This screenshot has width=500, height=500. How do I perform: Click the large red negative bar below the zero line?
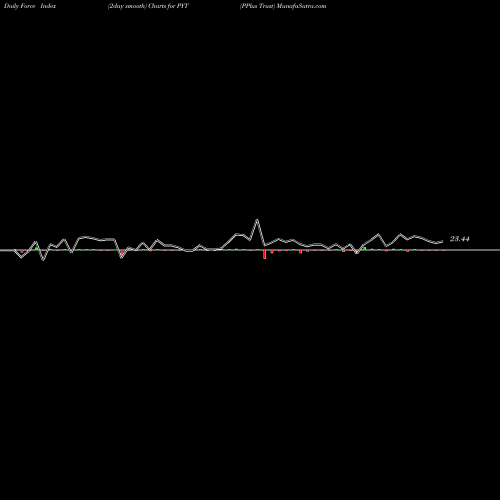(265, 254)
